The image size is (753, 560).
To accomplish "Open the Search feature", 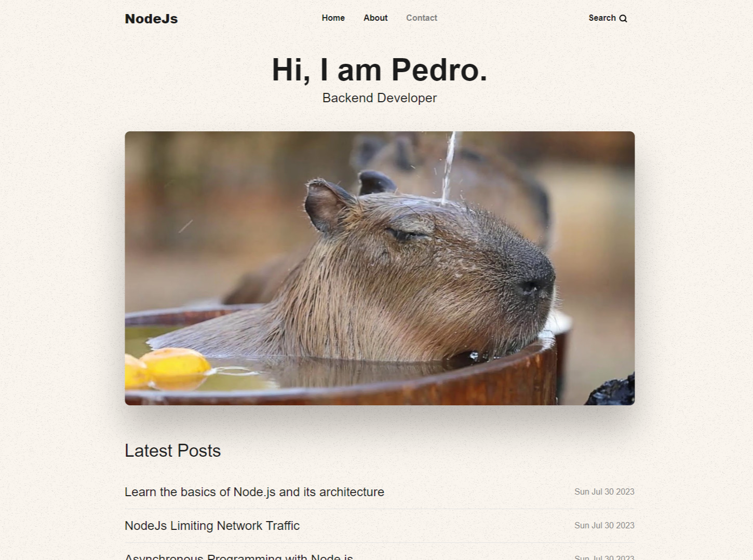I will tap(608, 18).
